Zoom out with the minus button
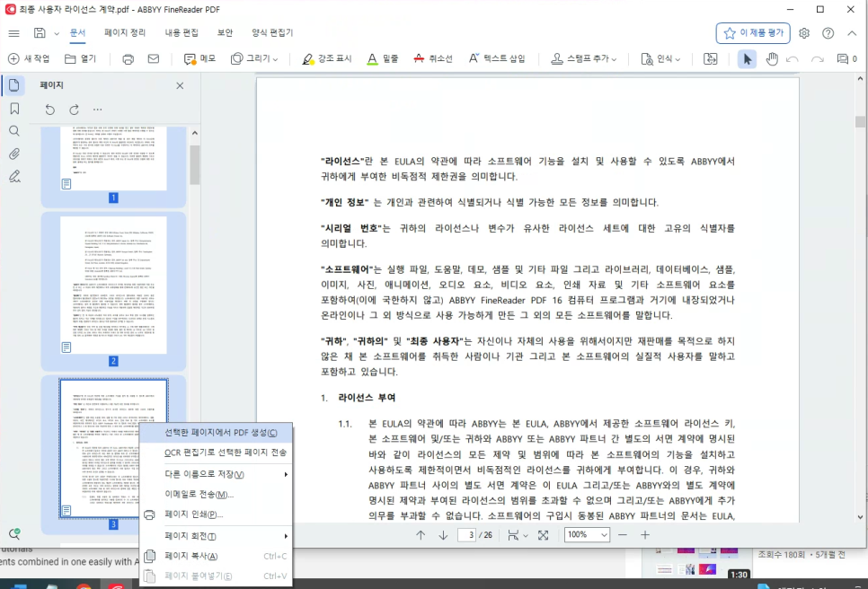Viewport: 868px width, 589px height. (622, 535)
